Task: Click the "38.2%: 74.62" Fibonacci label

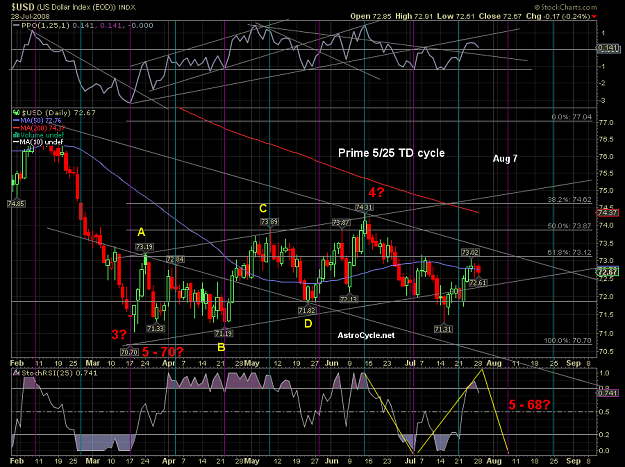Action: 570,200
